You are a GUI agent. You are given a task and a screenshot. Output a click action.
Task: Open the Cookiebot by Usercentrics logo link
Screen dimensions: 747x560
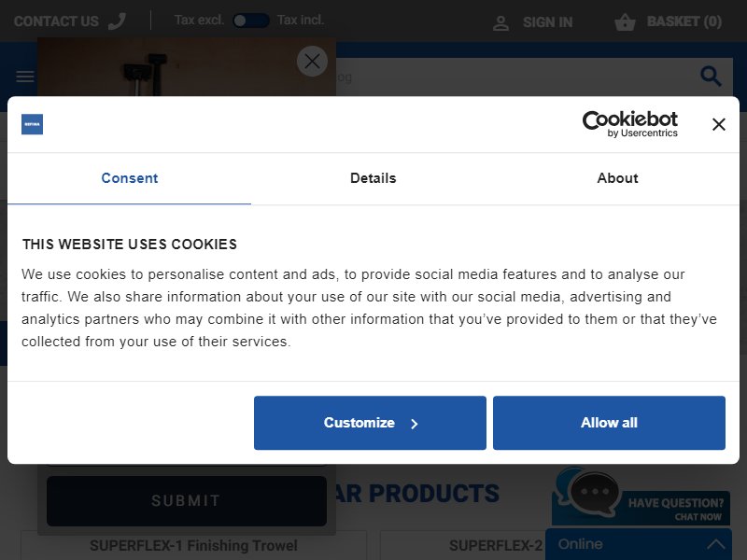click(x=629, y=124)
